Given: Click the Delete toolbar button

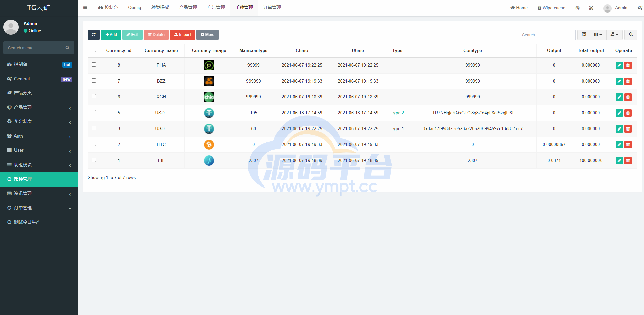Looking at the screenshot, I should point(156,35).
